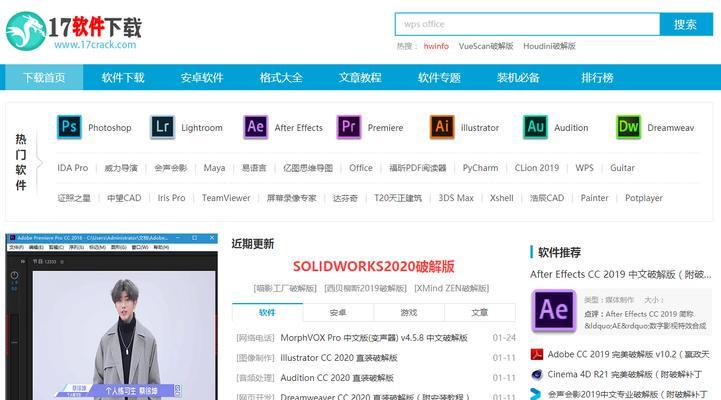Open 文章教程 navigation item

pos(360,77)
